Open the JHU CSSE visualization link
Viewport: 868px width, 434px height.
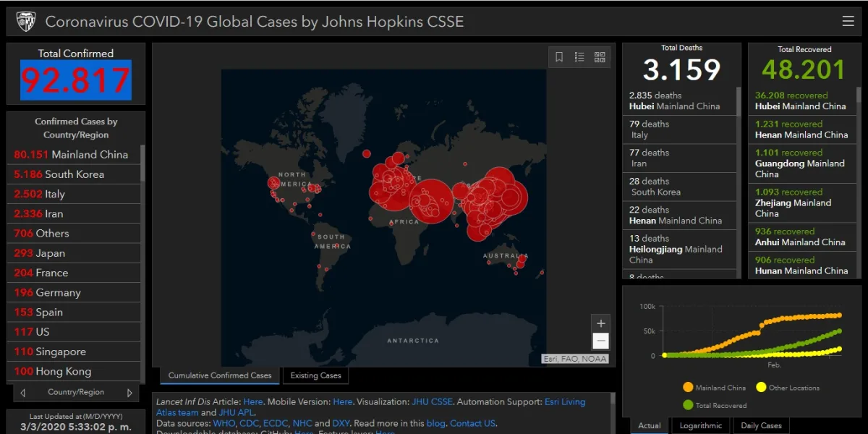point(432,401)
